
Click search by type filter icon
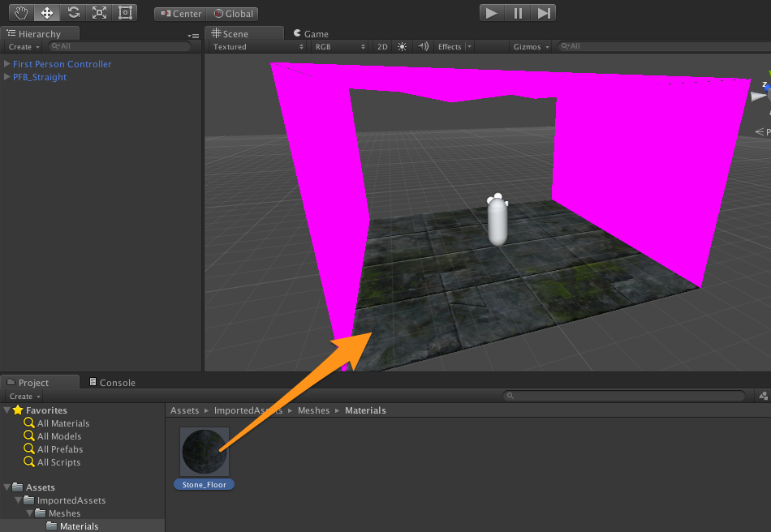tap(763, 396)
